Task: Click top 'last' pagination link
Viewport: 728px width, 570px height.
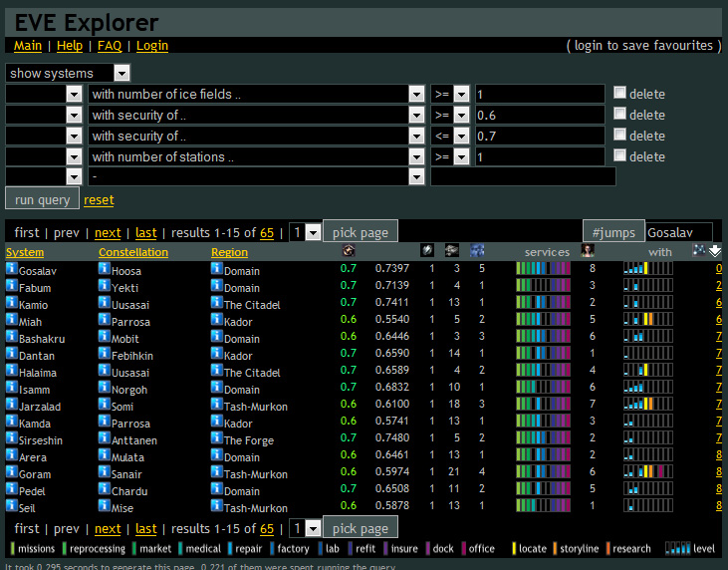Action: click(x=145, y=233)
